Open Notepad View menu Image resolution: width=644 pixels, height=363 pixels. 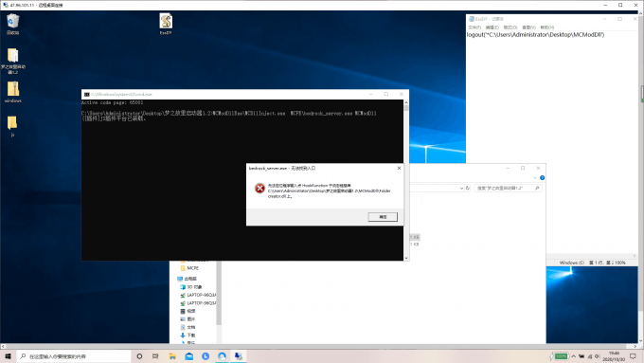528,27
